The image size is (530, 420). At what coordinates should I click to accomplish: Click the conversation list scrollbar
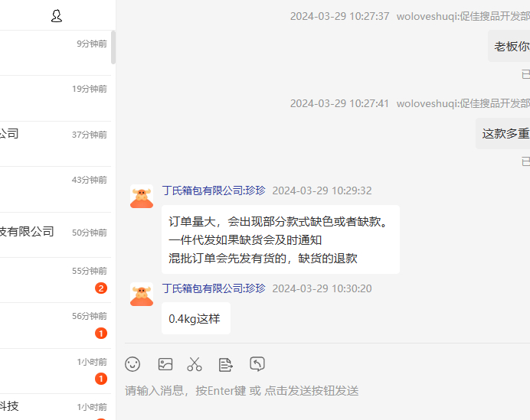pyautogui.click(x=113, y=47)
